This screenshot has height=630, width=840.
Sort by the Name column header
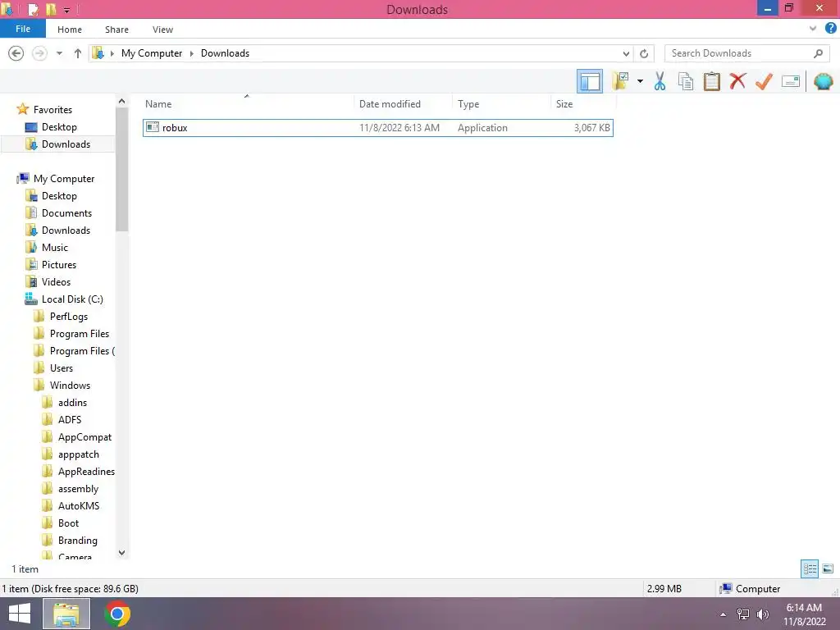246,104
